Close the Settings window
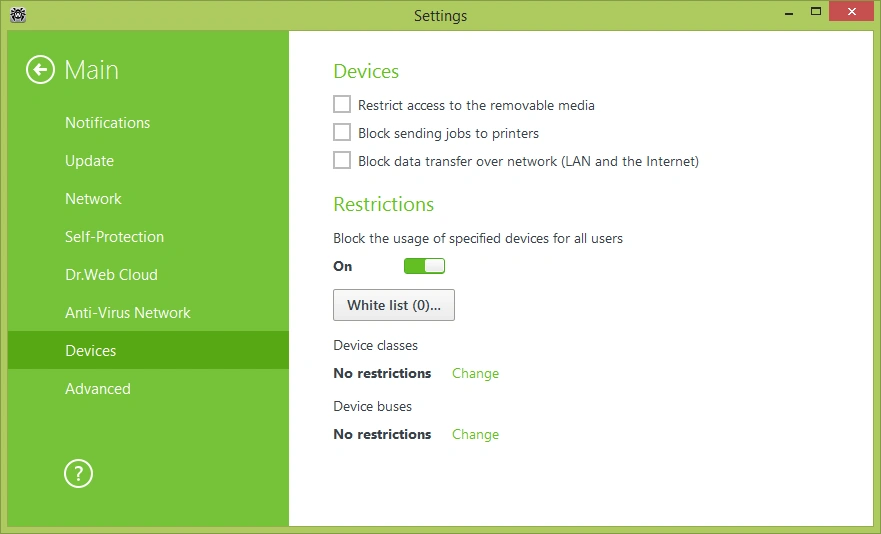881x534 pixels. pos(849,13)
